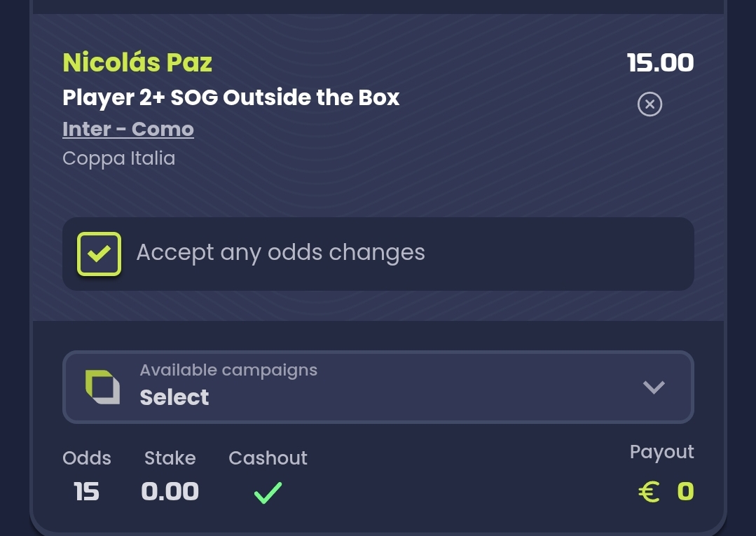This screenshot has height=536, width=756.
Task: Click the 'Select' text in the campaigns dropdown
Action: point(174,397)
